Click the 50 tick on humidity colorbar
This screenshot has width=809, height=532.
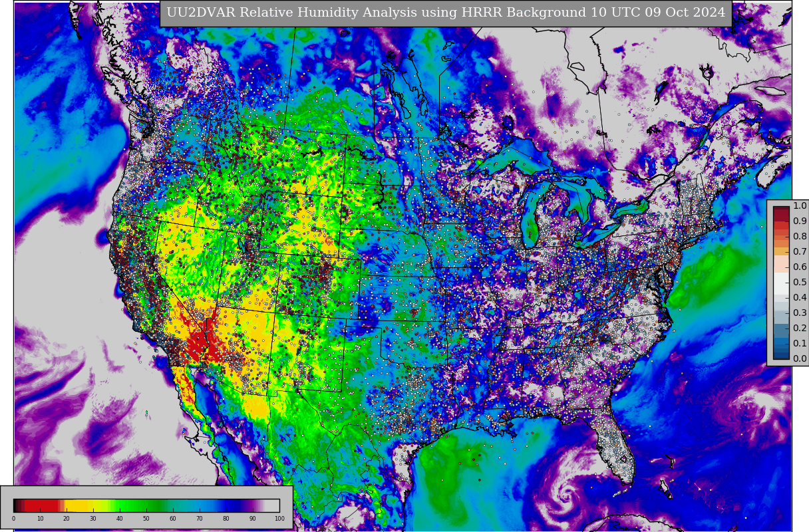pos(146,519)
